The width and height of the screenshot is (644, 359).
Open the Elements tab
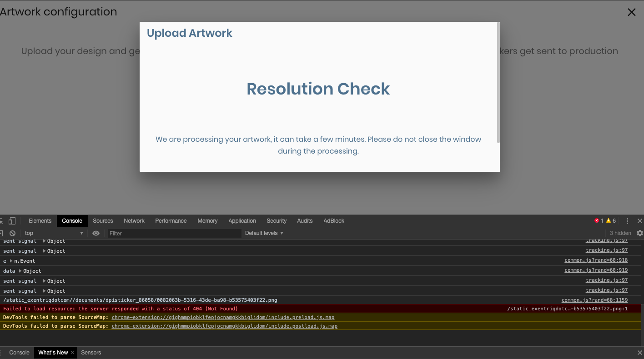(40, 221)
